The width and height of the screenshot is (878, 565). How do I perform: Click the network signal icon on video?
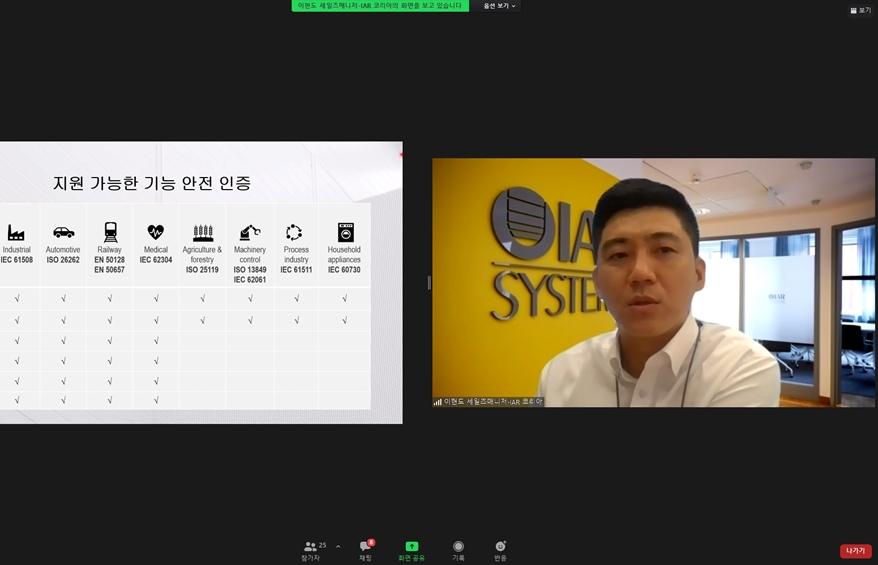(437, 401)
